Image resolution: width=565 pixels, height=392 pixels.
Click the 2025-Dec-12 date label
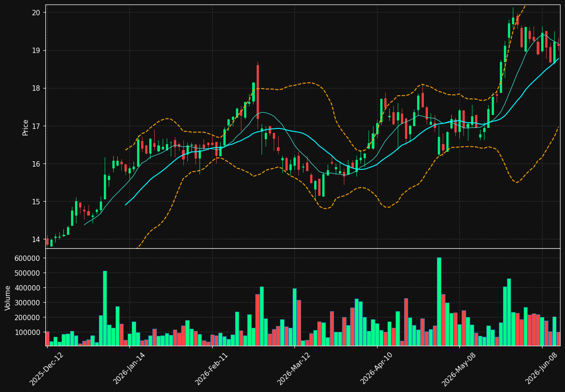pyautogui.click(x=47, y=369)
